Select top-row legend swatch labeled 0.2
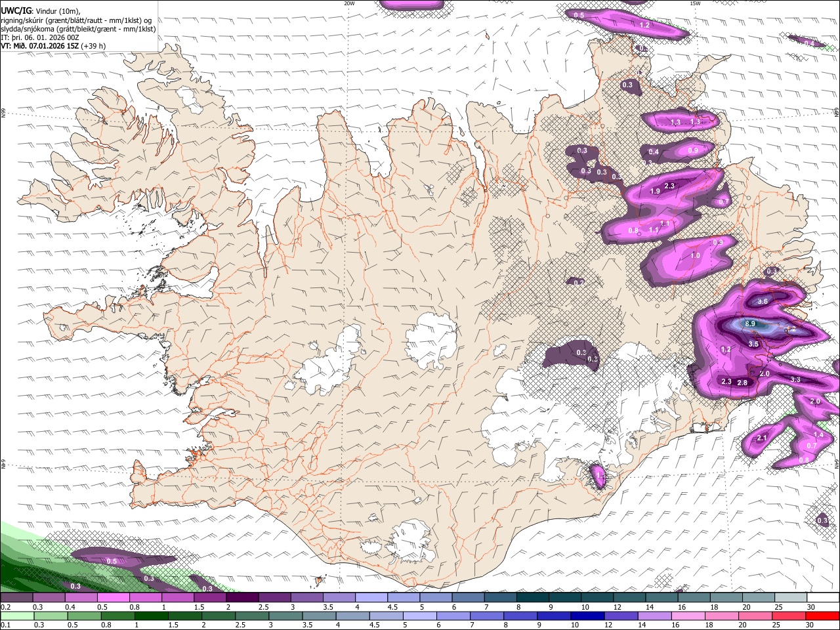This screenshot has height=630, width=840. [16, 598]
